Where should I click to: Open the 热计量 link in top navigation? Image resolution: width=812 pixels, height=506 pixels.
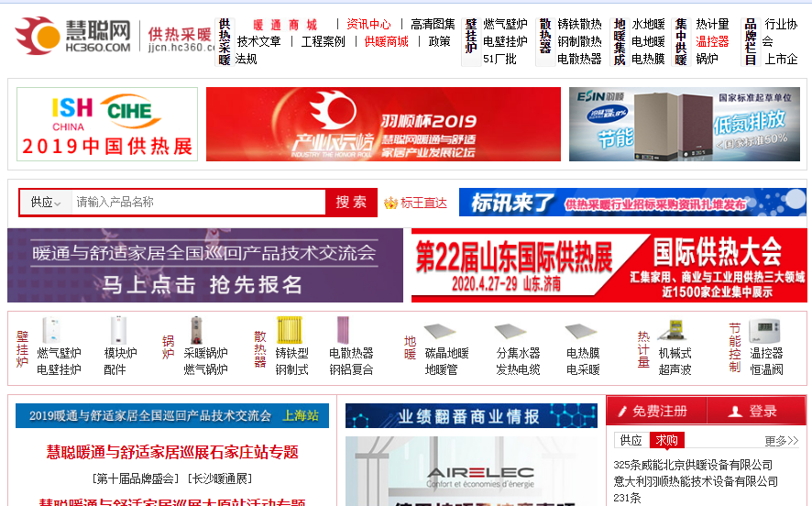pyautogui.click(x=713, y=25)
